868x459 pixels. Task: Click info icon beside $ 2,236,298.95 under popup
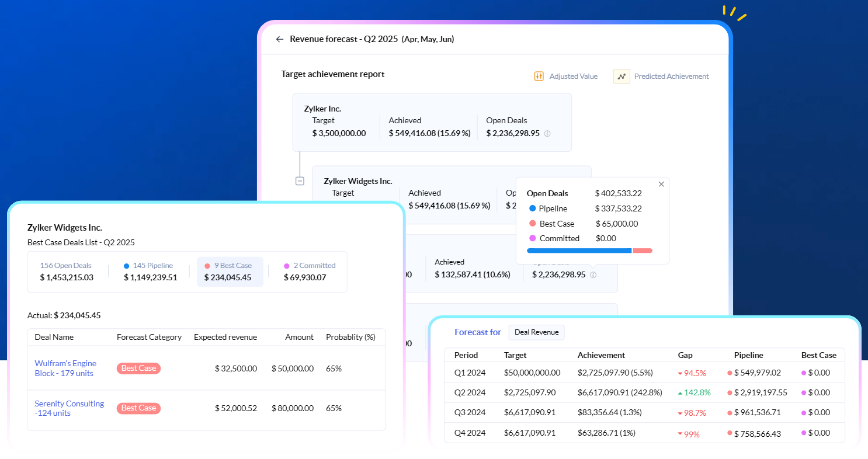(x=593, y=274)
